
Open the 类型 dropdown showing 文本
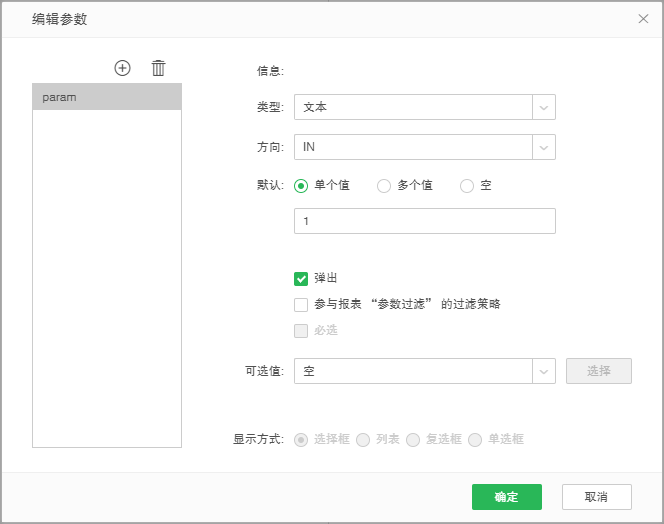tap(424, 107)
